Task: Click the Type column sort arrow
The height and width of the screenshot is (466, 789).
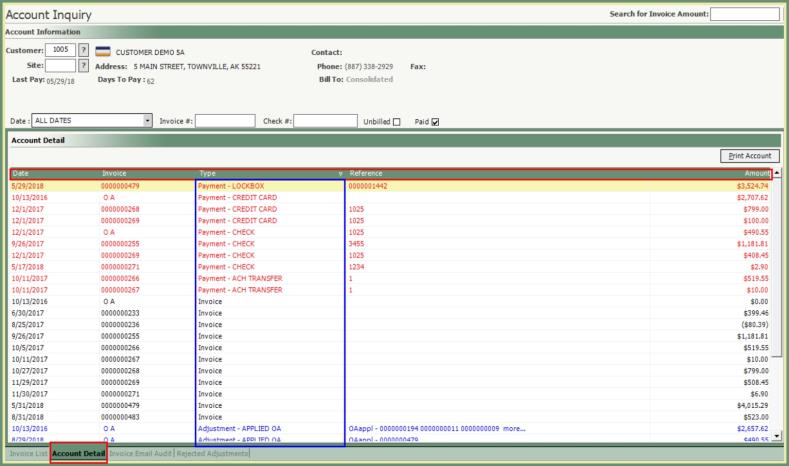Action: (340, 174)
